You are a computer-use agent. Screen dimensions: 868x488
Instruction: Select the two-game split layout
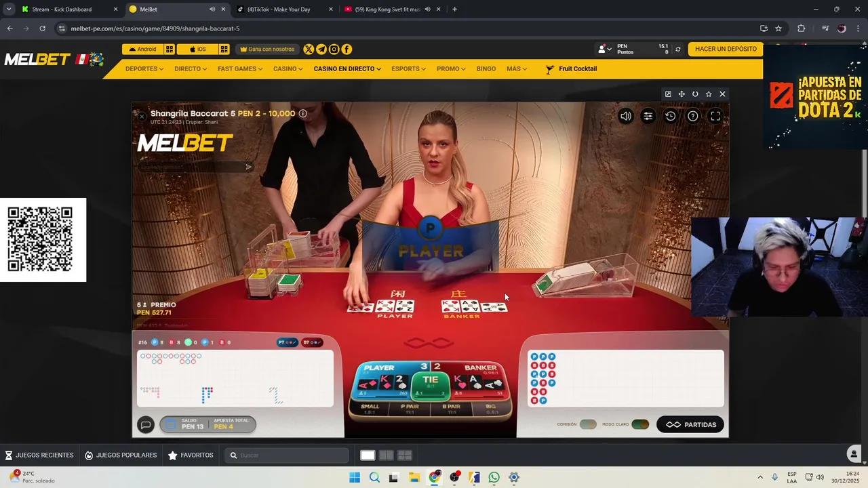tap(387, 455)
